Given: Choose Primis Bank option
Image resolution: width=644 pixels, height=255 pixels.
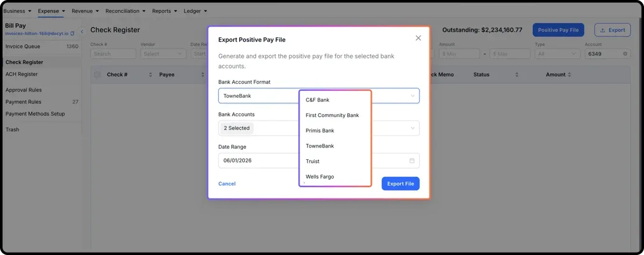Looking at the screenshot, I should pos(335,131).
